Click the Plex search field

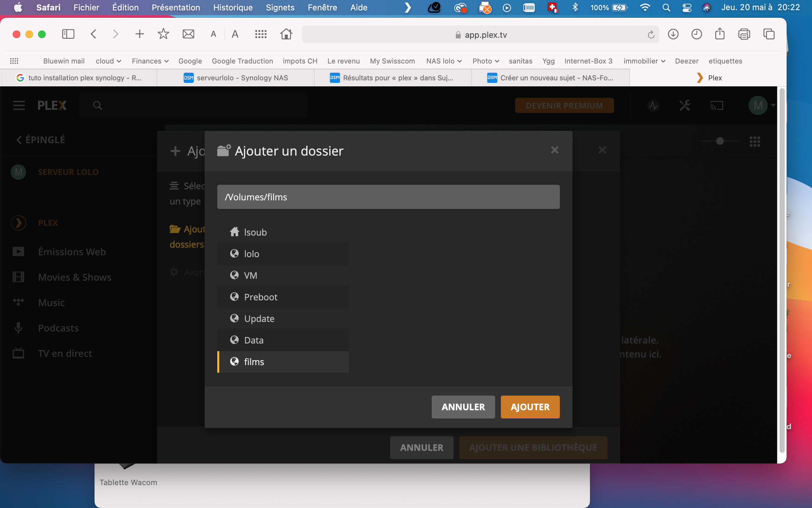pyautogui.click(x=193, y=105)
